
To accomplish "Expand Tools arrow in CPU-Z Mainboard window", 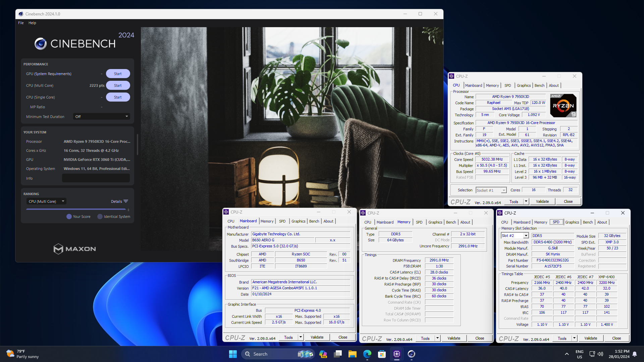I will pos(301,337).
